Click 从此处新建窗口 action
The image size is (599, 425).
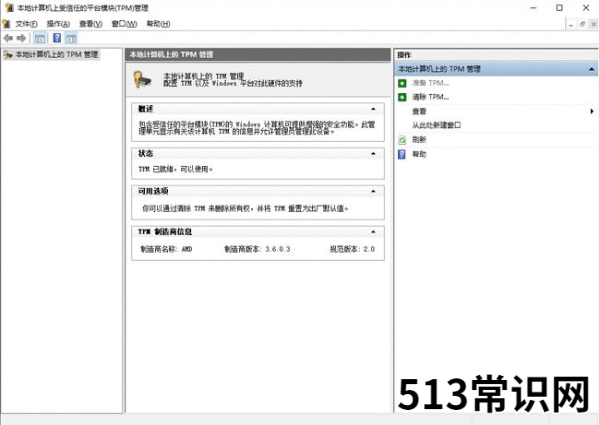[x=436, y=125]
